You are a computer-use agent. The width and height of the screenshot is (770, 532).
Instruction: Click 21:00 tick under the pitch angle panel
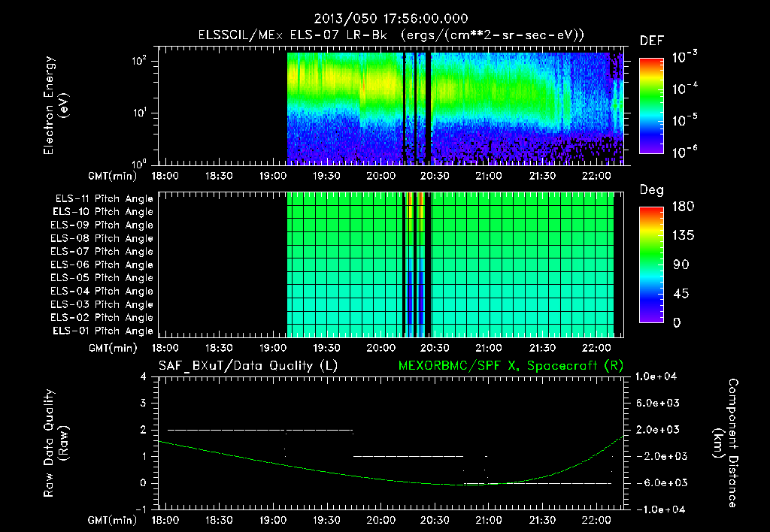tap(489, 349)
